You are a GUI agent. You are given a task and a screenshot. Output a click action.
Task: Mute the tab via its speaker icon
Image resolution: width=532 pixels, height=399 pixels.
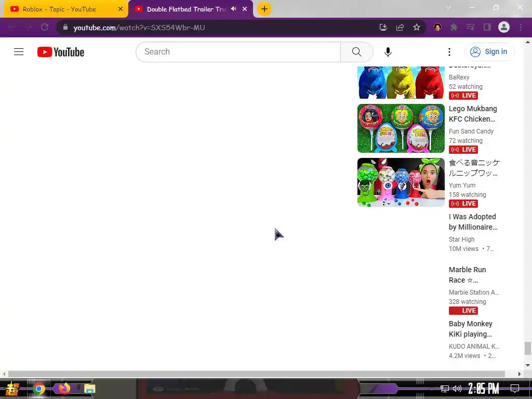tap(234, 9)
